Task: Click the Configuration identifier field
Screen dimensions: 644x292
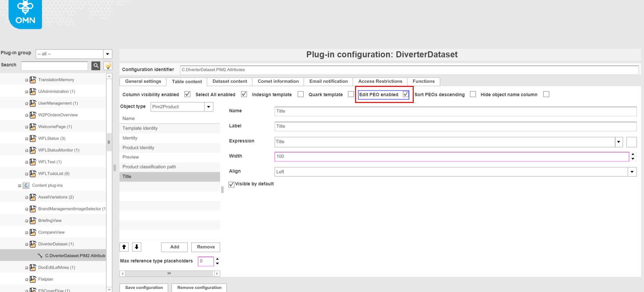Action: tap(409, 70)
